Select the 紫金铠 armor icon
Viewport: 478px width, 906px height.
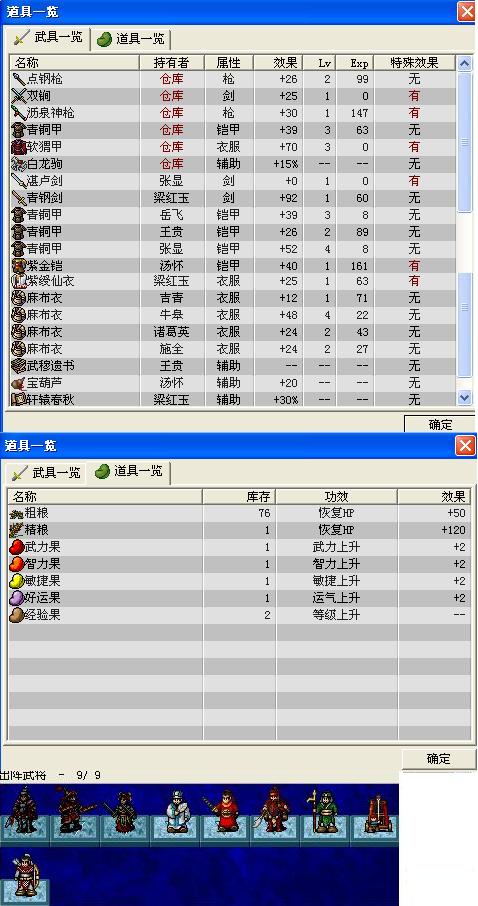pos(18,265)
